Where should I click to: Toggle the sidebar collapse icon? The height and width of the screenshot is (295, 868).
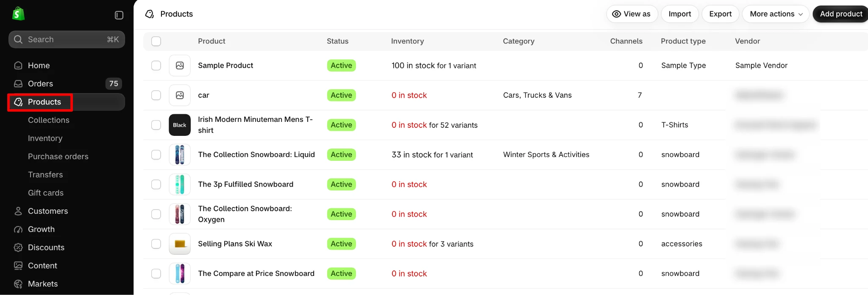tap(119, 15)
